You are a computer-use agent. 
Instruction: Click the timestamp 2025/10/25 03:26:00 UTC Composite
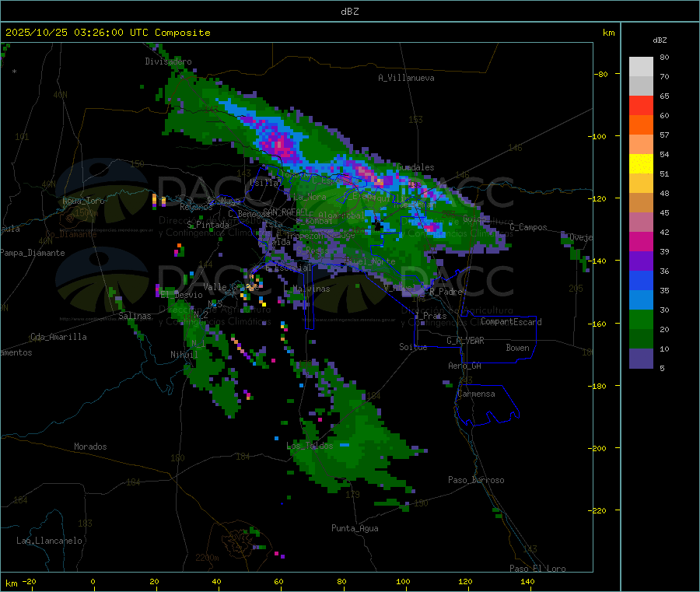(x=107, y=33)
